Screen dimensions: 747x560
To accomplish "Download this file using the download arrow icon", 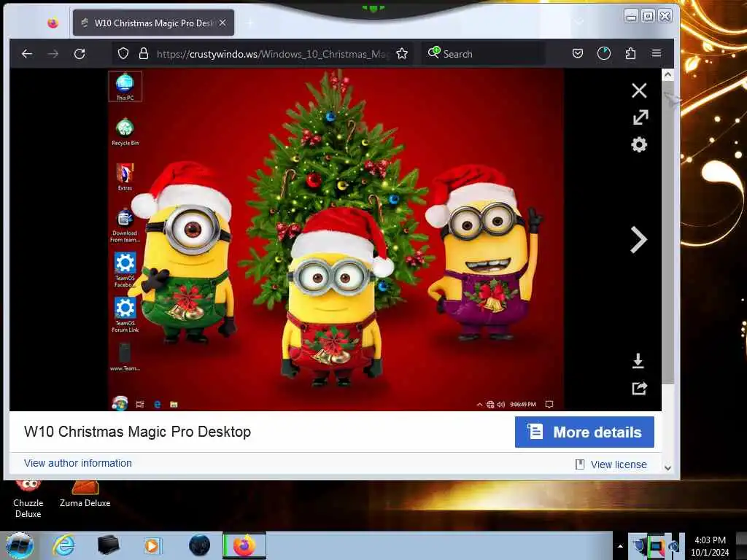I will click(638, 361).
